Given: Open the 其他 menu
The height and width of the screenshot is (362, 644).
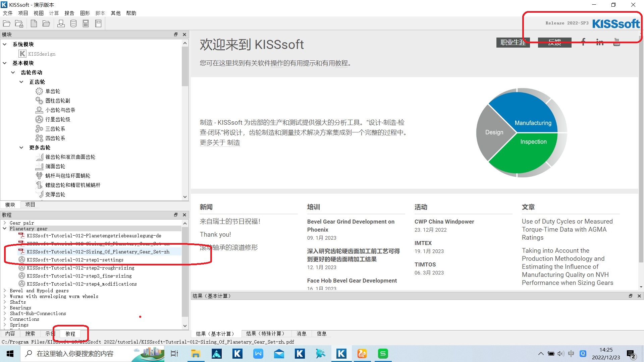Looking at the screenshot, I should (x=116, y=13).
